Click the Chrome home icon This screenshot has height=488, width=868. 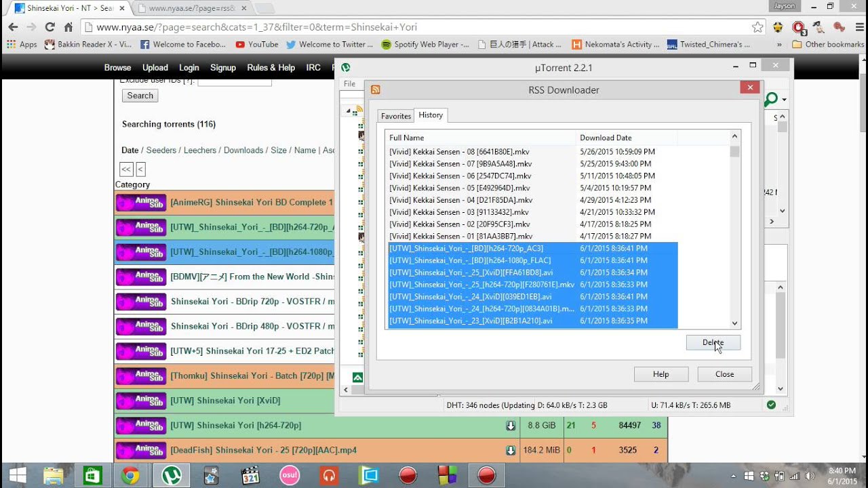(x=68, y=27)
